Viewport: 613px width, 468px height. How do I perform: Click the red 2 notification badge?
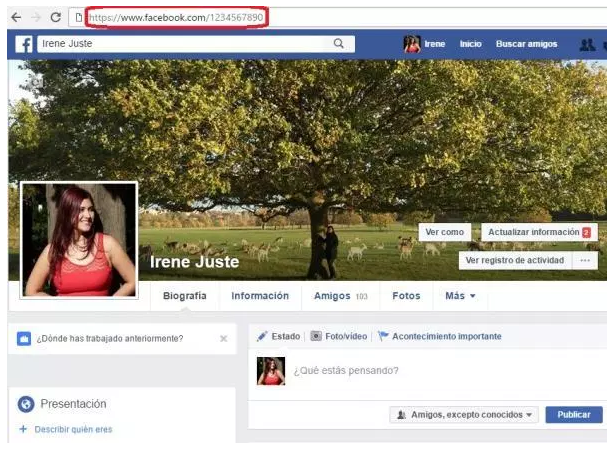(x=586, y=233)
